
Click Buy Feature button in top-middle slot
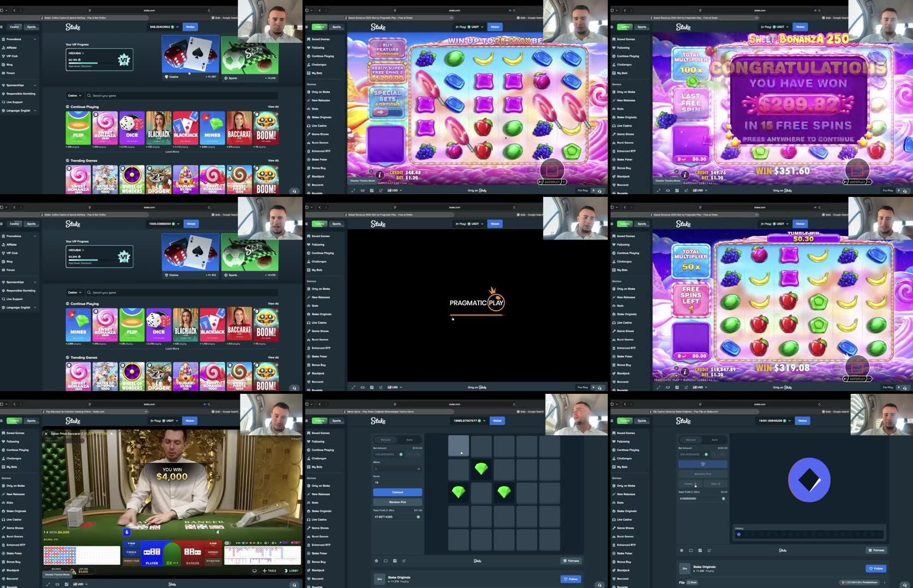tap(387, 50)
